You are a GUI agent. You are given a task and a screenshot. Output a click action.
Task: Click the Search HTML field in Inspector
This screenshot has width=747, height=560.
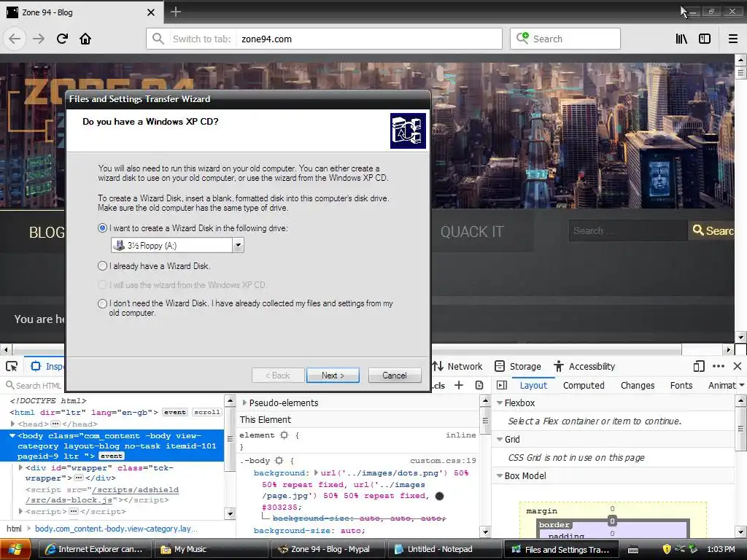coord(34,385)
